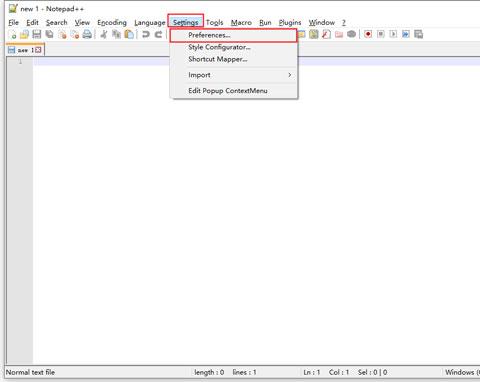Open the View menu
This screenshot has height=382, width=480.
tap(82, 23)
